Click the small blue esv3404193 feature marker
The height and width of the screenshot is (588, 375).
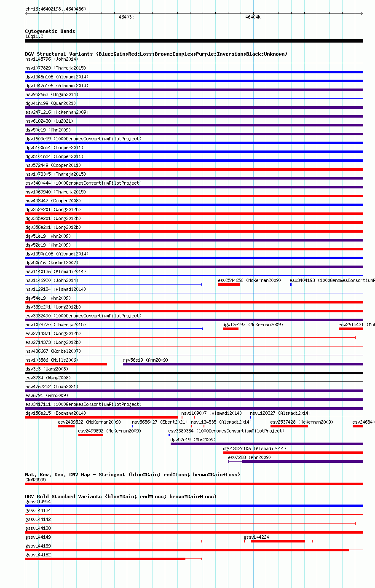click(291, 285)
